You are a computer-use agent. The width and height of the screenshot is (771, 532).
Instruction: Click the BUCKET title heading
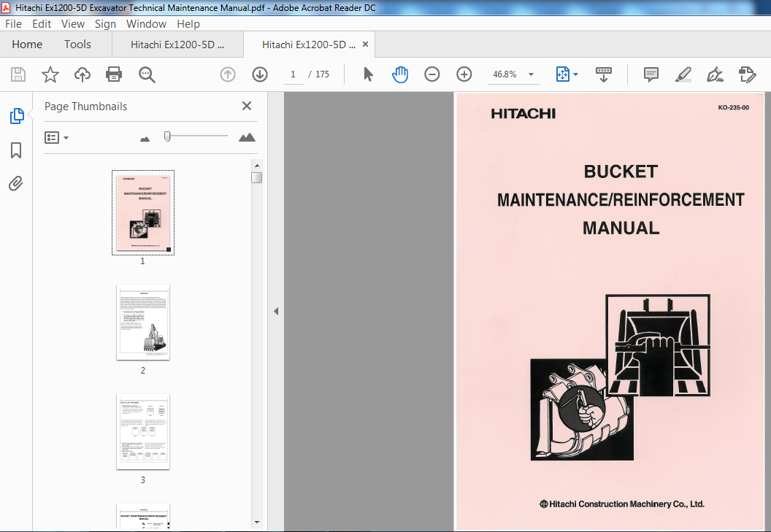pos(621,171)
